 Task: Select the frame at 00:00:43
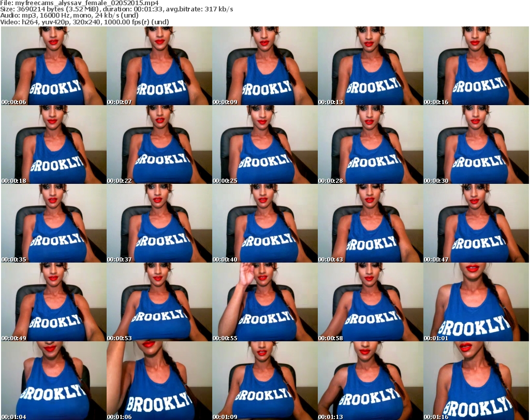tap(371, 224)
